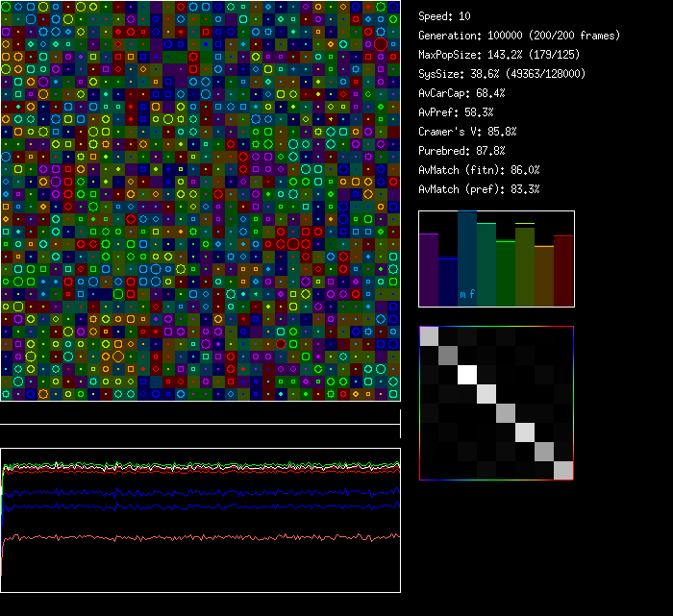Select the brightest white cell in the matrix
This screenshot has height=616, width=673.
(x=467, y=374)
